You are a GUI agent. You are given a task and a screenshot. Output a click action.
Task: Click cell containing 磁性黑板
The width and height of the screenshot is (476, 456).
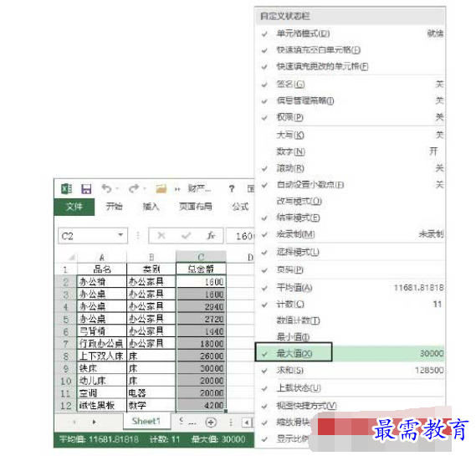(102, 406)
